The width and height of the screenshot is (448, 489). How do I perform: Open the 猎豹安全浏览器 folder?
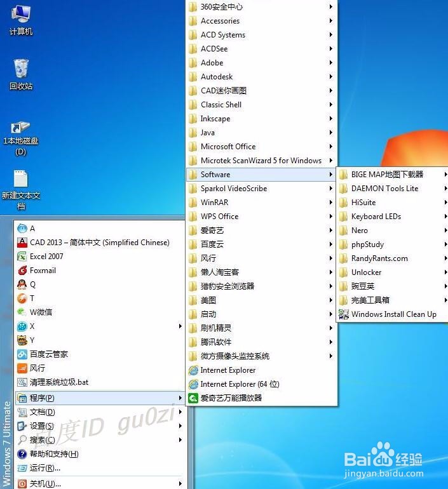pos(261,286)
